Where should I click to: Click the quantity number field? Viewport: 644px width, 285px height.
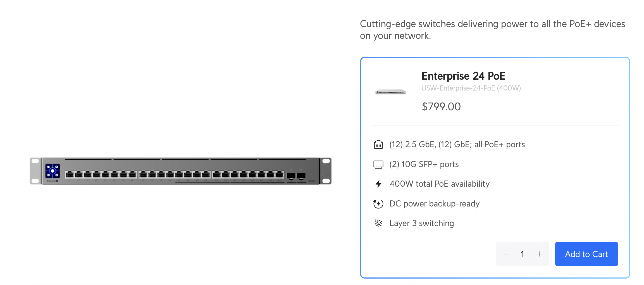(x=522, y=254)
